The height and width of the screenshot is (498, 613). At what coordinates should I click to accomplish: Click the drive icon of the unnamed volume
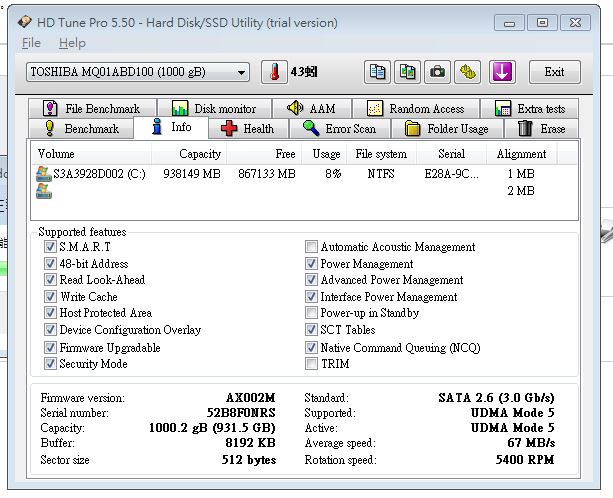coord(44,191)
